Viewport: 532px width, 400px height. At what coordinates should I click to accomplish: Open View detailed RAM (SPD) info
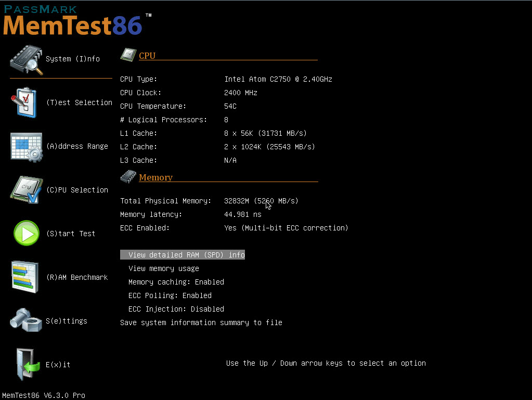(183, 255)
